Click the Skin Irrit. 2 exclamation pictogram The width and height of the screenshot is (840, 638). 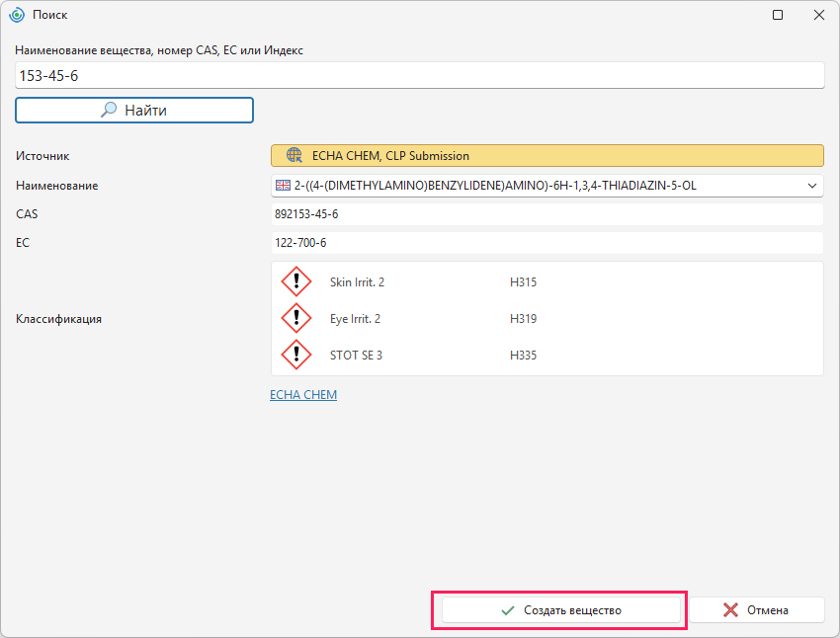click(x=296, y=281)
